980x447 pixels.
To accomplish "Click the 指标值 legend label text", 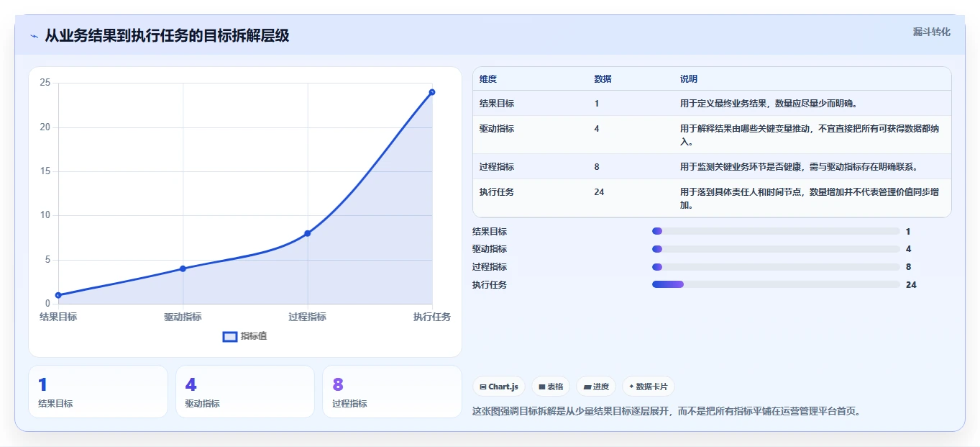I will (254, 336).
